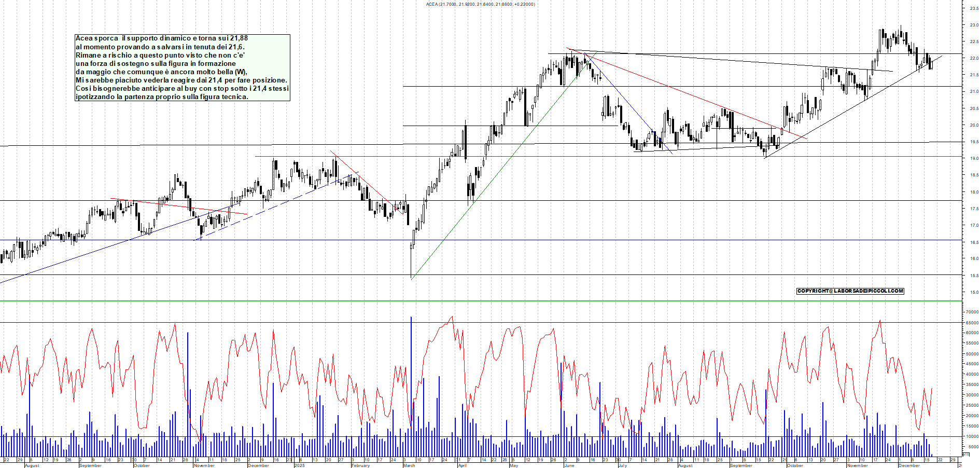
Task: Select the July label on the time axis
Action: 622,465
